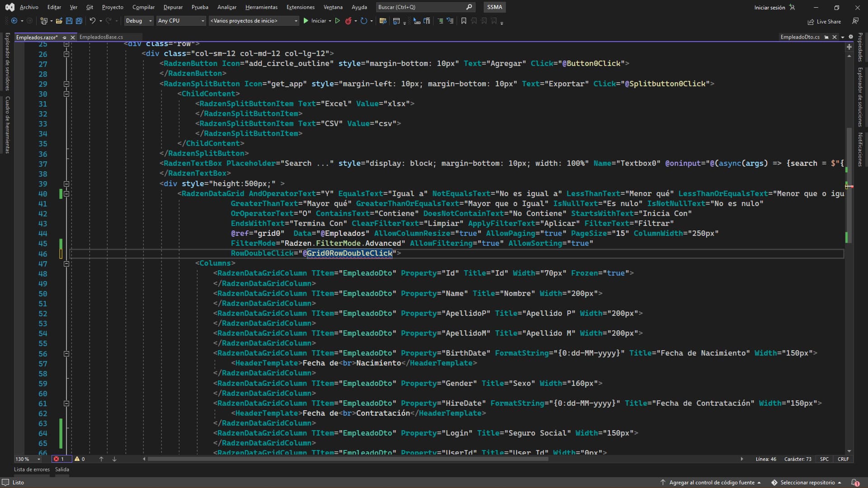The width and height of the screenshot is (868, 488).
Task: Click the bookmark toggle icon in toolbar
Action: click(463, 21)
